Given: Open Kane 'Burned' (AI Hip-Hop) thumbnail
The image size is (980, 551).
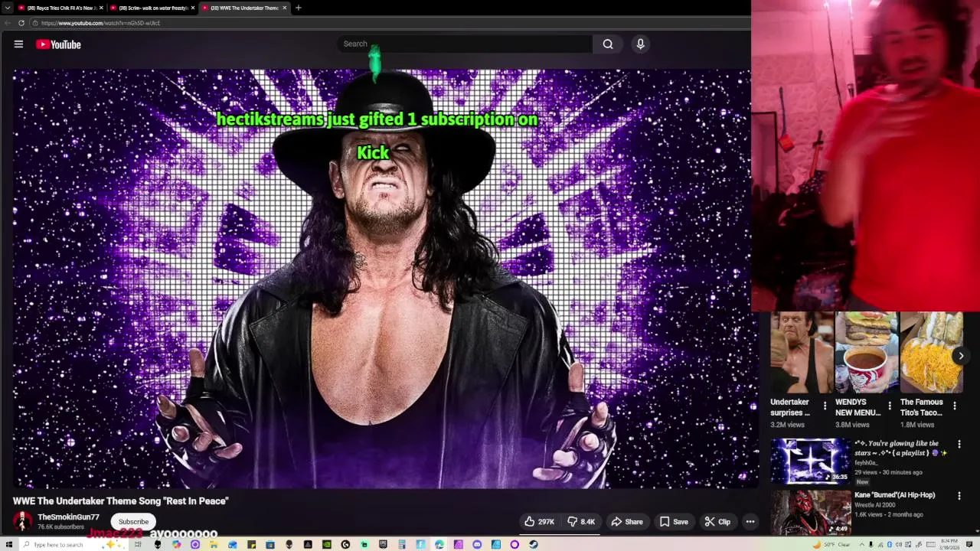Looking at the screenshot, I should [x=810, y=512].
